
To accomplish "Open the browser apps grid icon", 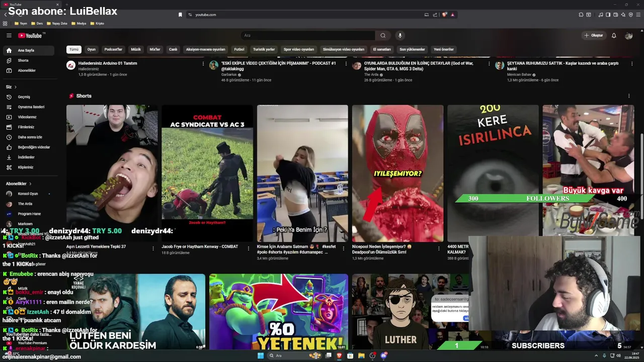I will coord(5,23).
